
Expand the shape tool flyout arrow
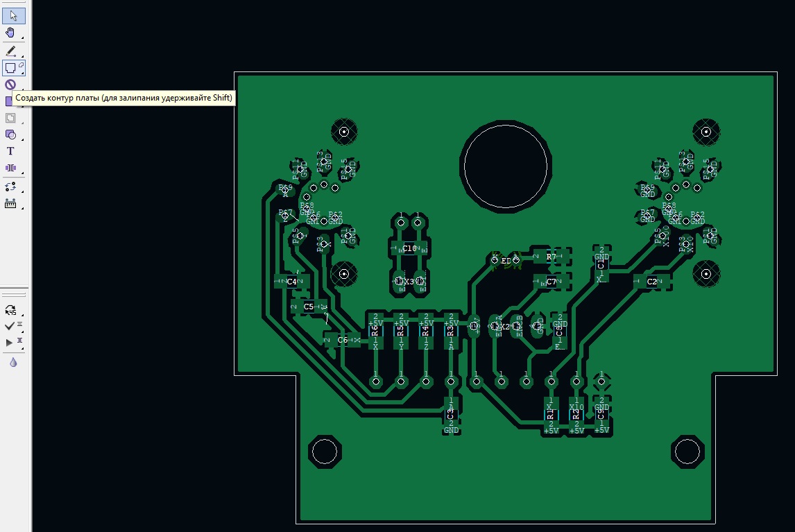[22, 139]
